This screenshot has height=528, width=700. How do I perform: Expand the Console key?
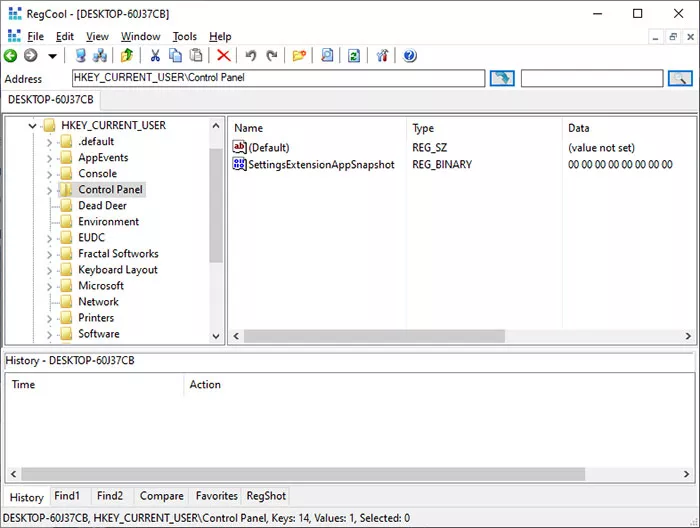coord(49,175)
